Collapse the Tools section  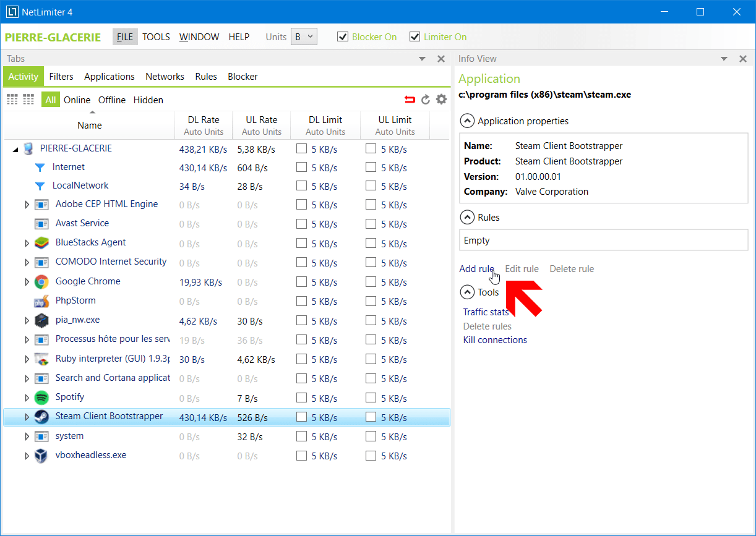click(468, 292)
